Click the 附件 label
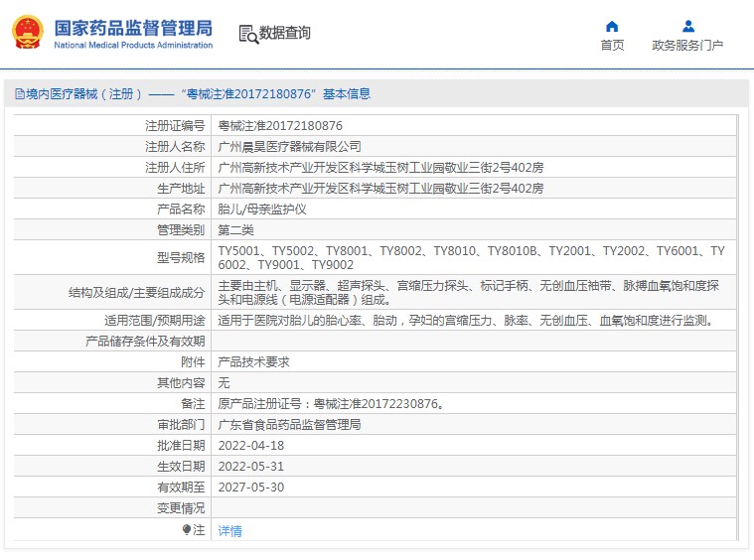This screenshot has height=560, width=754. click(x=193, y=362)
